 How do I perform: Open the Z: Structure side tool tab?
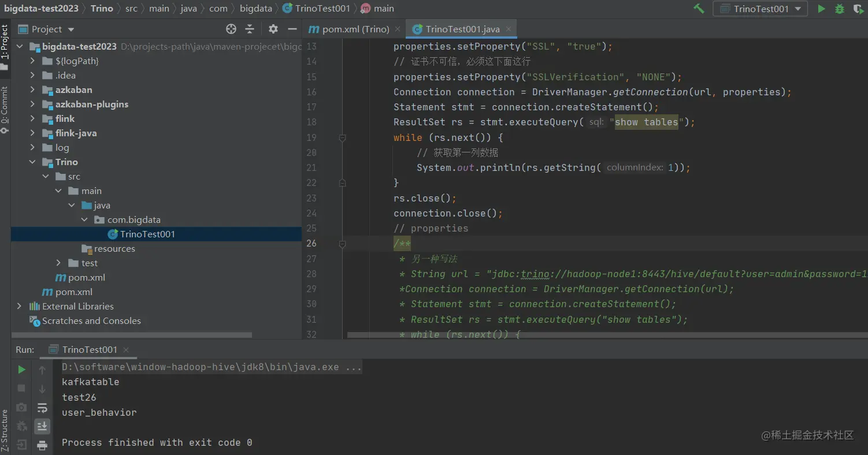click(5, 430)
